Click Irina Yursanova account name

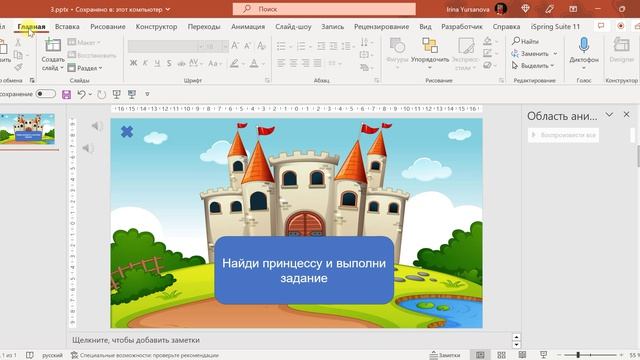pos(468,9)
